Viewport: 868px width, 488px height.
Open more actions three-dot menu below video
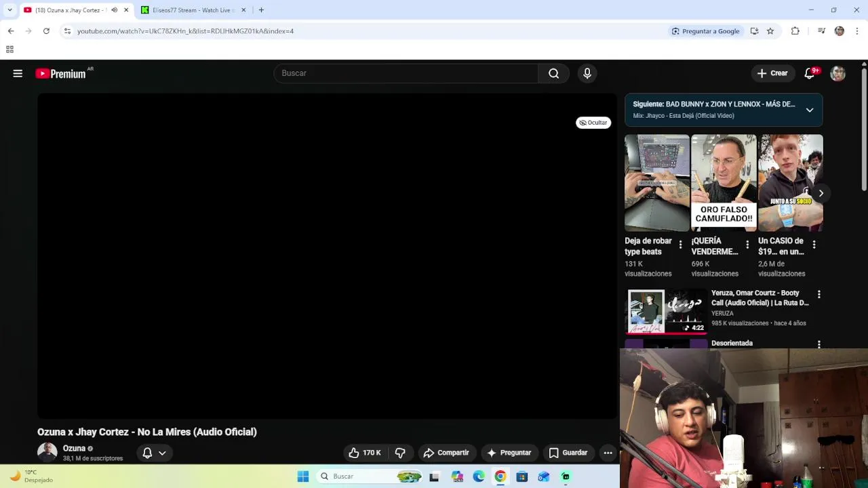coord(608,453)
